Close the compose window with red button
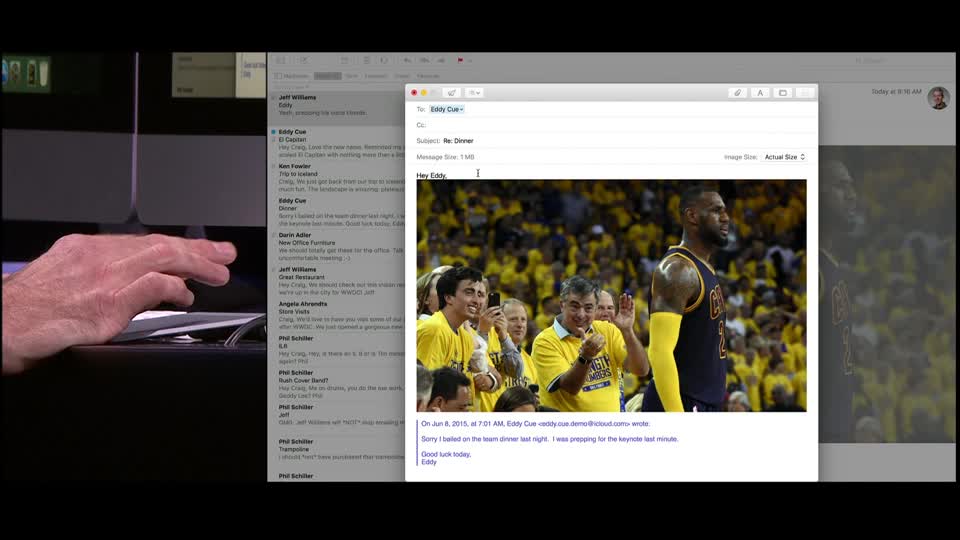This screenshot has width=960, height=540. [414, 93]
